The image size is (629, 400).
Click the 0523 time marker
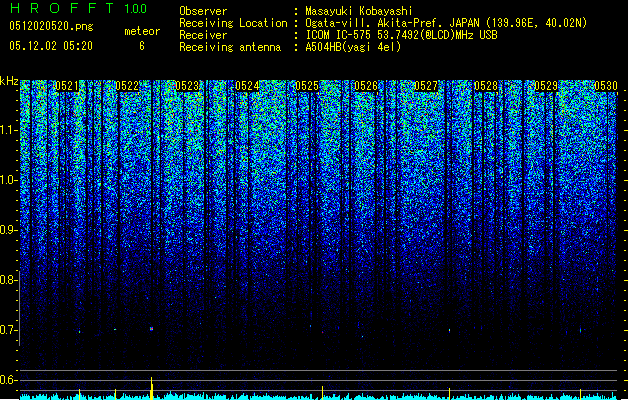[187, 86]
